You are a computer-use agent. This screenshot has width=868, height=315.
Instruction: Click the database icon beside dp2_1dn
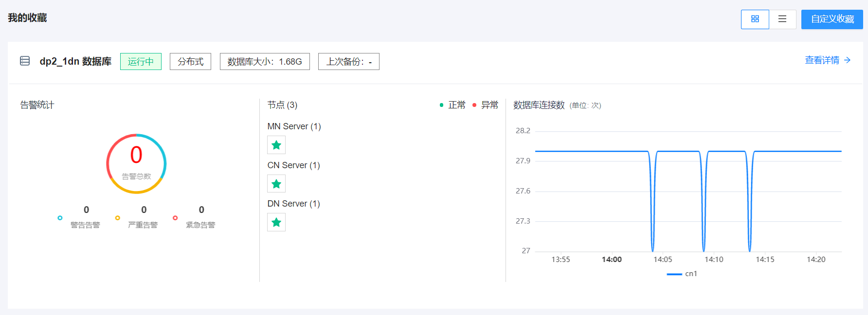25,61
